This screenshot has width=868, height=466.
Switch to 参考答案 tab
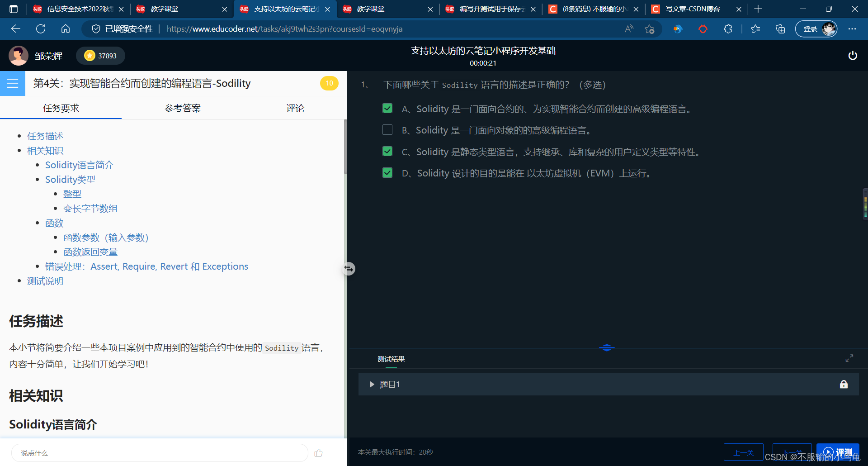pos(183,108)
